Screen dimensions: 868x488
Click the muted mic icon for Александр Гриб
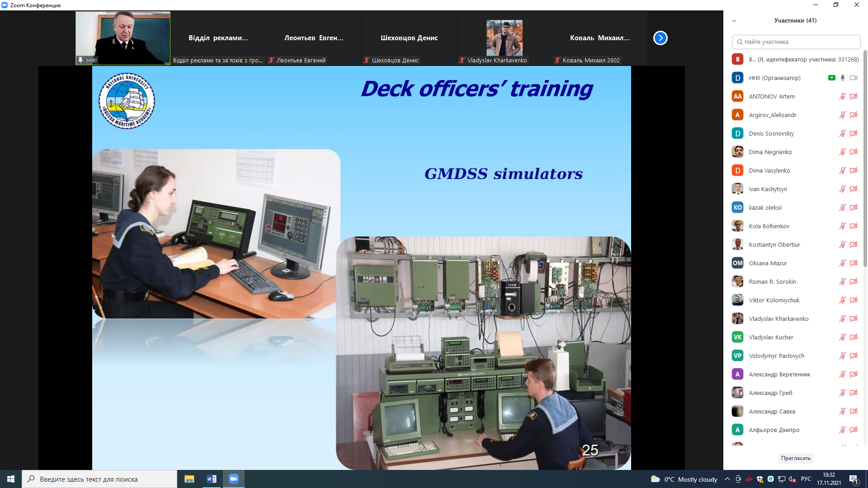(x=843, y=393)
